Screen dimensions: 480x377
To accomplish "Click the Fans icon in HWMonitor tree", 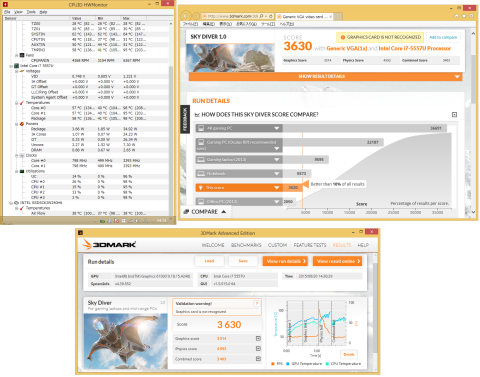I will tap(22, 55).
